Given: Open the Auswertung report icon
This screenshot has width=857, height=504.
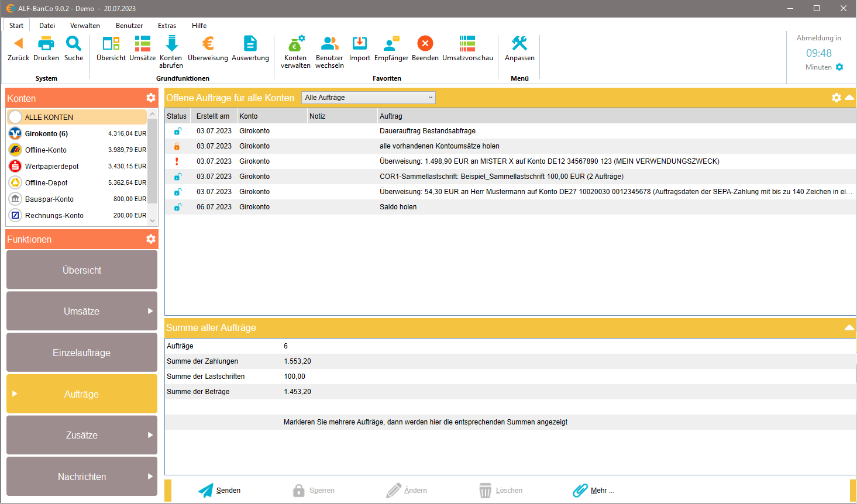Looking at the screenshot, I should [x=250, y=43].
